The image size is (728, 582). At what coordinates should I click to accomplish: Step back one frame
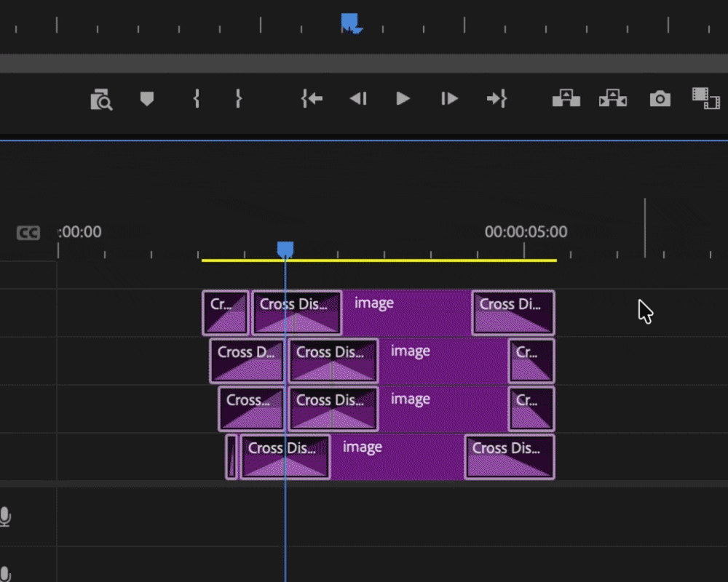[358, 99]
